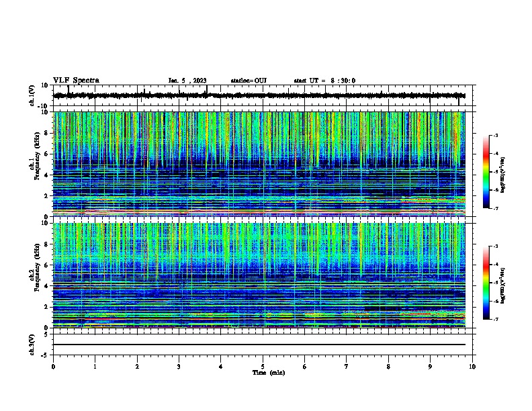Image resolution: width=532 pixels, height=411 pixels.
Task: Click the "ch.1(V)" axis label
Action: (x=32, y=95)
